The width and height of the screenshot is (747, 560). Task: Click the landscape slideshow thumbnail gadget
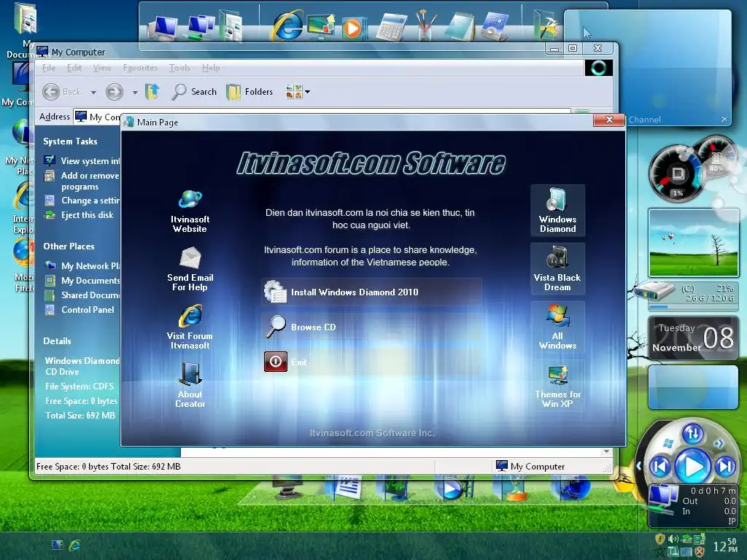[693, 243]
